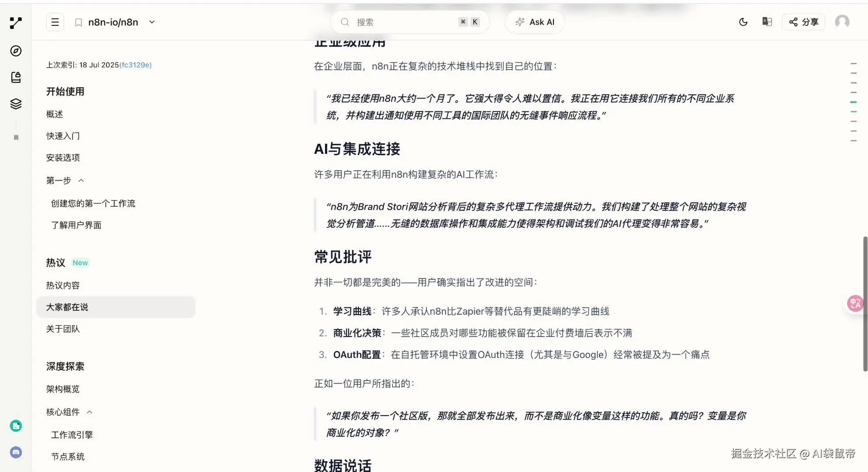The width and height of the screenshot is (868, 472).
Task: Toggle dark mode with the moon icon
Action: coord(743,22)
